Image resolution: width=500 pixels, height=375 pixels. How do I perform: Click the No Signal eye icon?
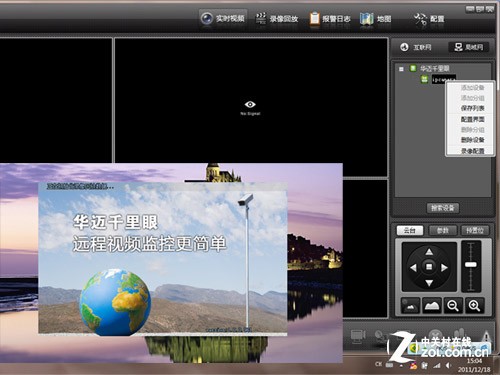tap(250, 105)
